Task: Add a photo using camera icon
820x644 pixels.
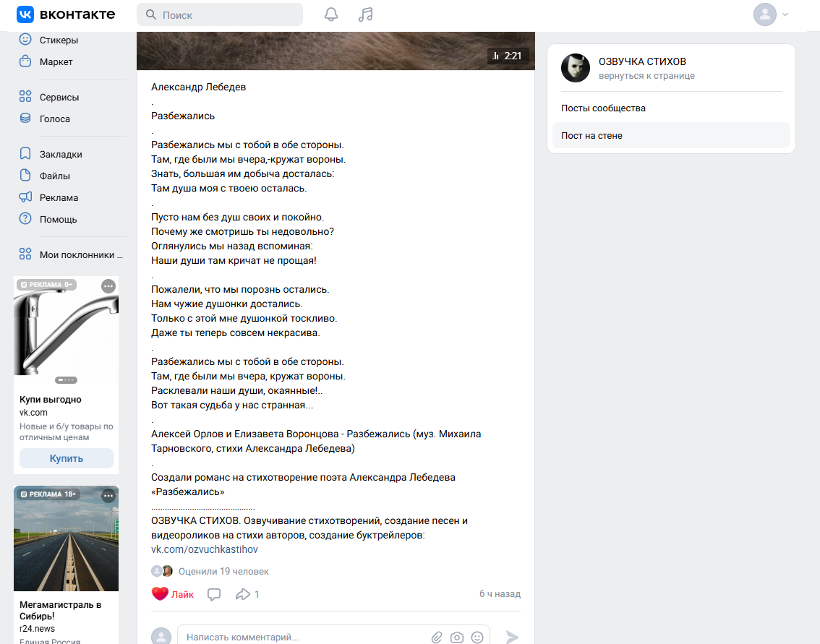Action: [x=457, y=637]
